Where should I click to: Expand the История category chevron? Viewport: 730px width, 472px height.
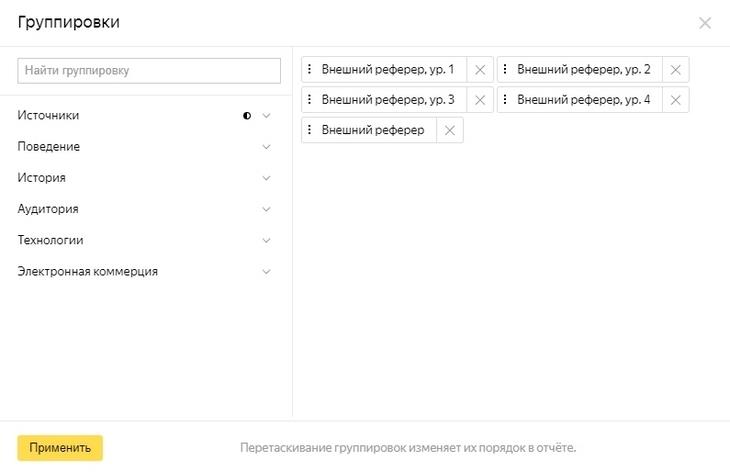point(266,178)
